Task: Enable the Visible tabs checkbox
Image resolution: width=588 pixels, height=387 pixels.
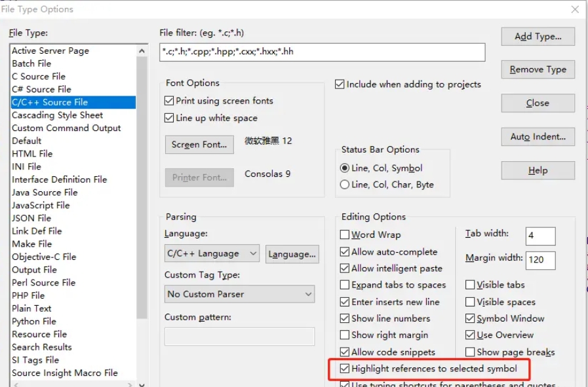Action: [x=471, y=285]
